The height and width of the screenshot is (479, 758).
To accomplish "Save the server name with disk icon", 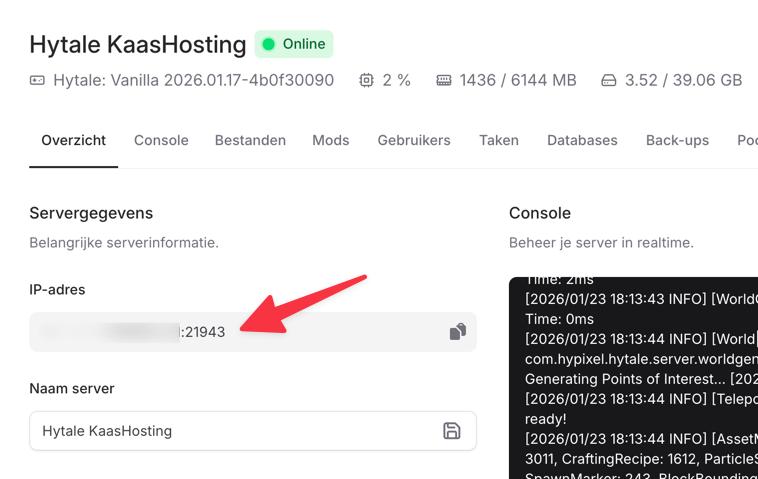I will click(452, 431).
